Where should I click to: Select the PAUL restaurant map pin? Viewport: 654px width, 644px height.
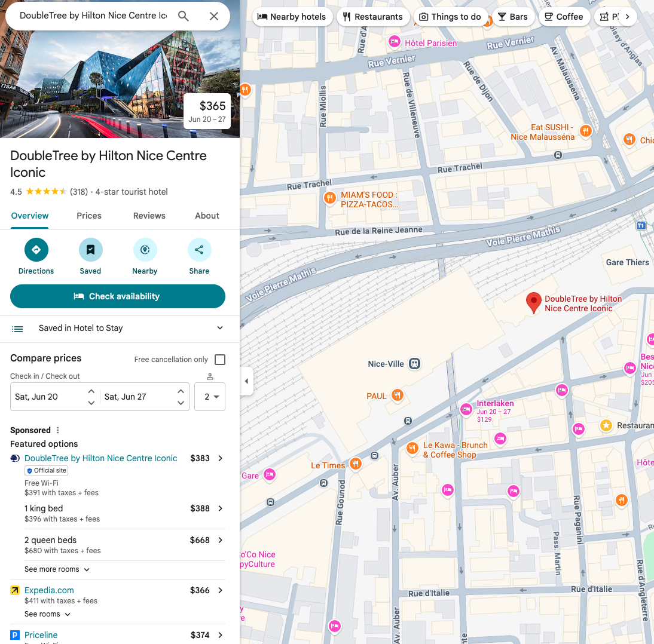click(x=397, y=395)
